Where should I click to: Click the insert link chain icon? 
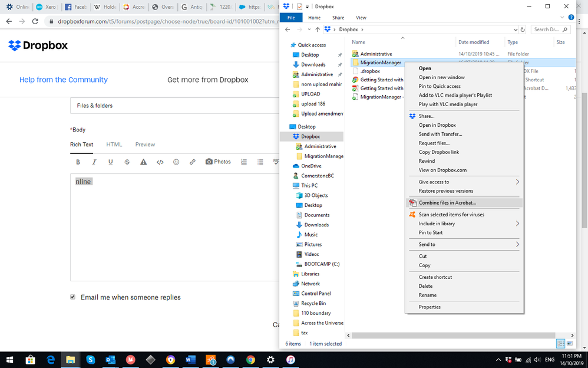tap(193, 162)
